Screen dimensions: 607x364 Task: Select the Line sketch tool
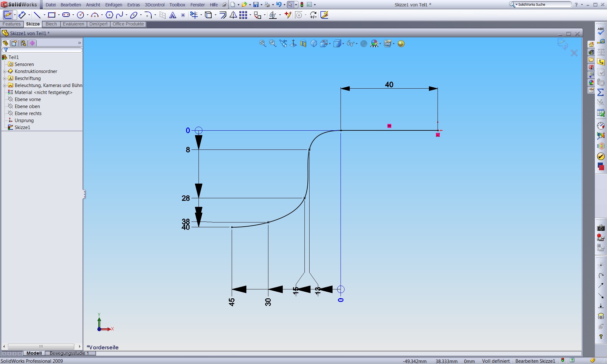pyautogui.click(x=37, y=15)
